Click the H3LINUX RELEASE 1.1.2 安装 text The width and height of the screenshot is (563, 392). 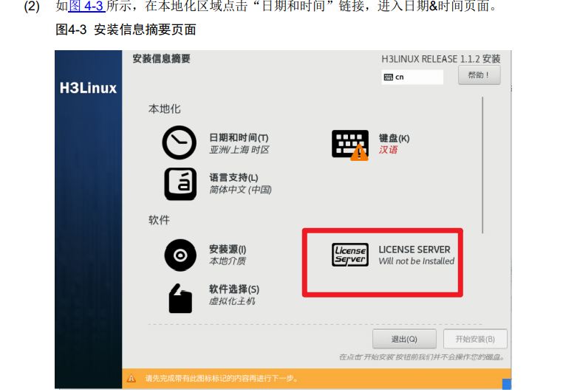tap(441, 59)
